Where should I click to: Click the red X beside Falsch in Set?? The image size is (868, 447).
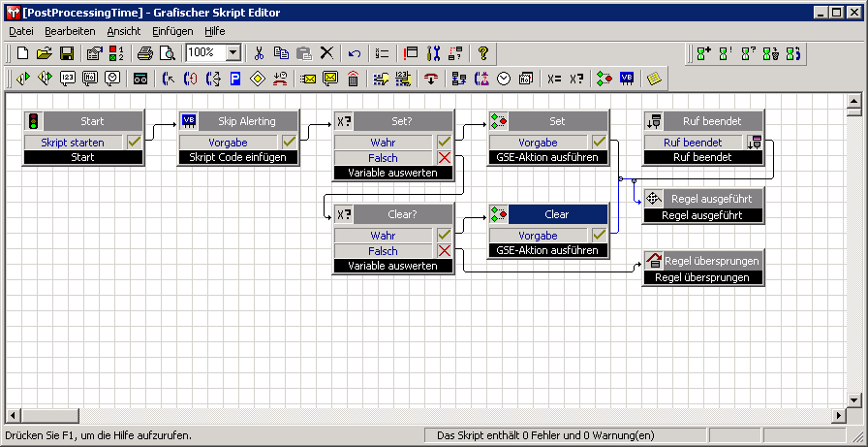444,158
